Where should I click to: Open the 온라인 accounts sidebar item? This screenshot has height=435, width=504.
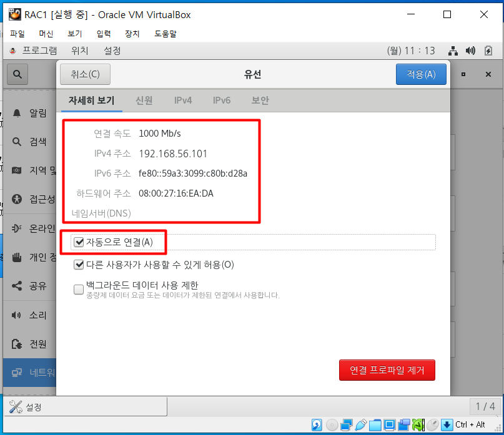[x=29, y=228]
